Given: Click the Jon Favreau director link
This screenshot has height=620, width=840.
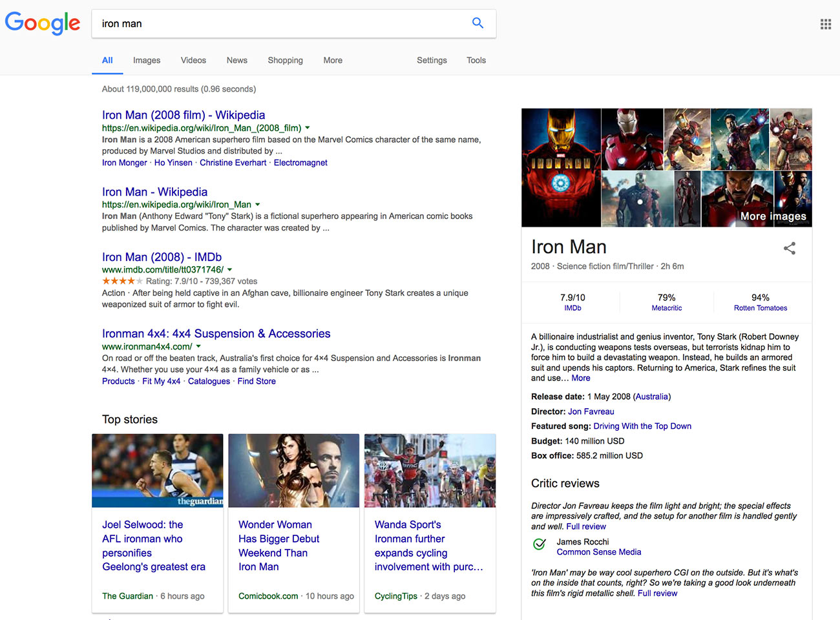Looking at the screenshot, I should point(591,411).
